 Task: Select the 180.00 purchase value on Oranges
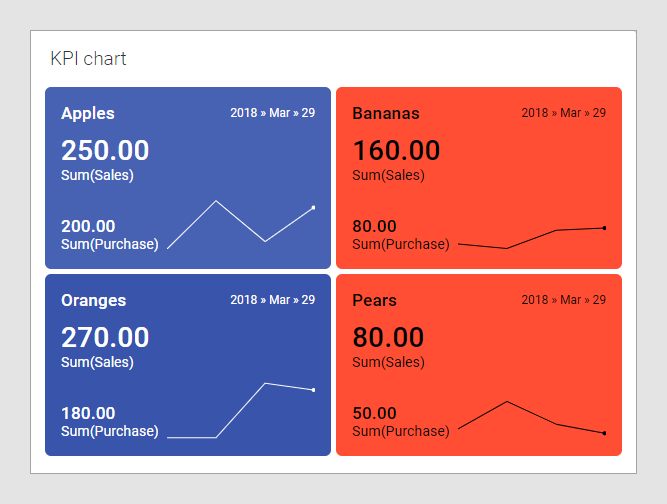click(88, 413)
